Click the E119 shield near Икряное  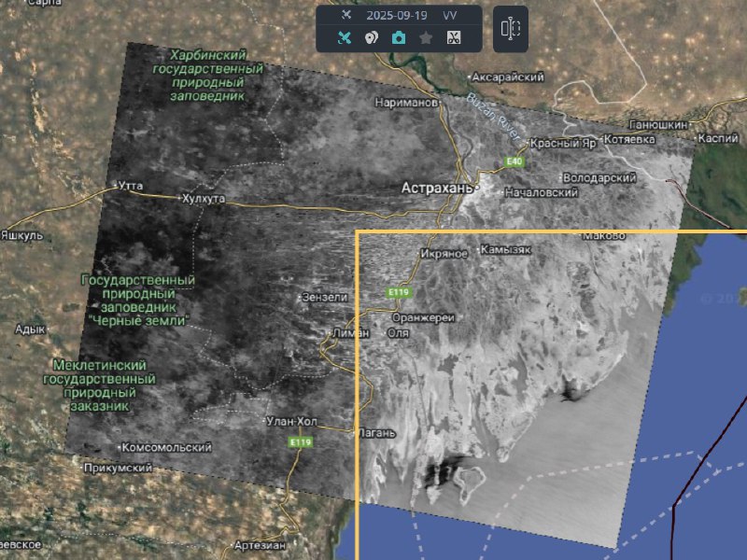399,293
